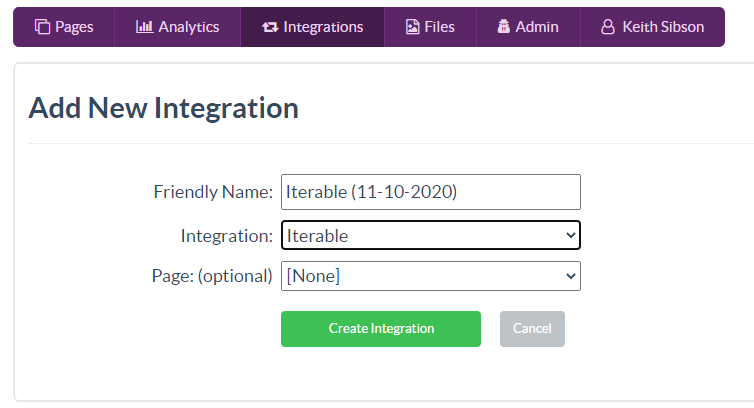
Task: Click the user profile icon beside Keith Sibson
Action: pyautogui.click(x=607, y=27)
